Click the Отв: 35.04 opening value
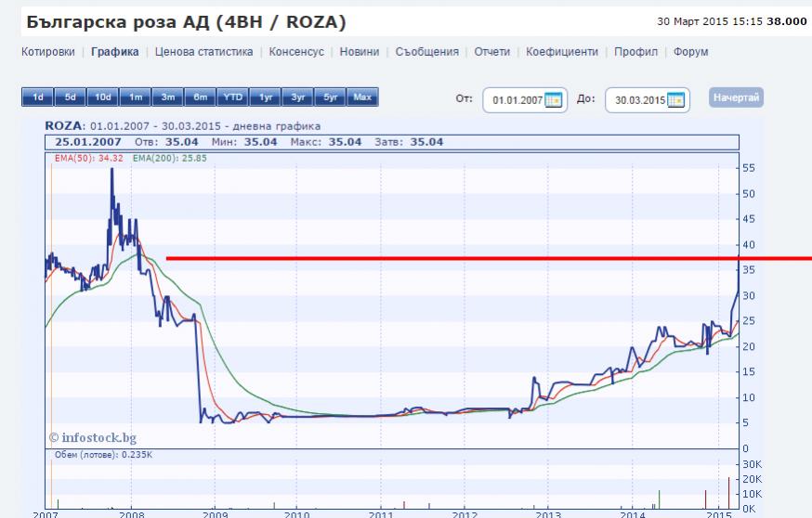Viewport: 812px width, 518px height. point(166,142)
